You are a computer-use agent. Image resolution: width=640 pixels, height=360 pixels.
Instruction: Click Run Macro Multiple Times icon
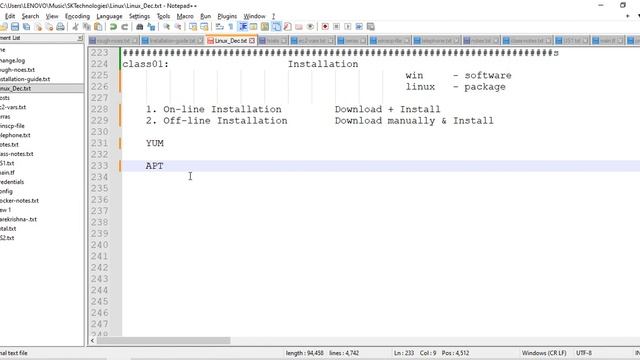click(x=359, y=27)
